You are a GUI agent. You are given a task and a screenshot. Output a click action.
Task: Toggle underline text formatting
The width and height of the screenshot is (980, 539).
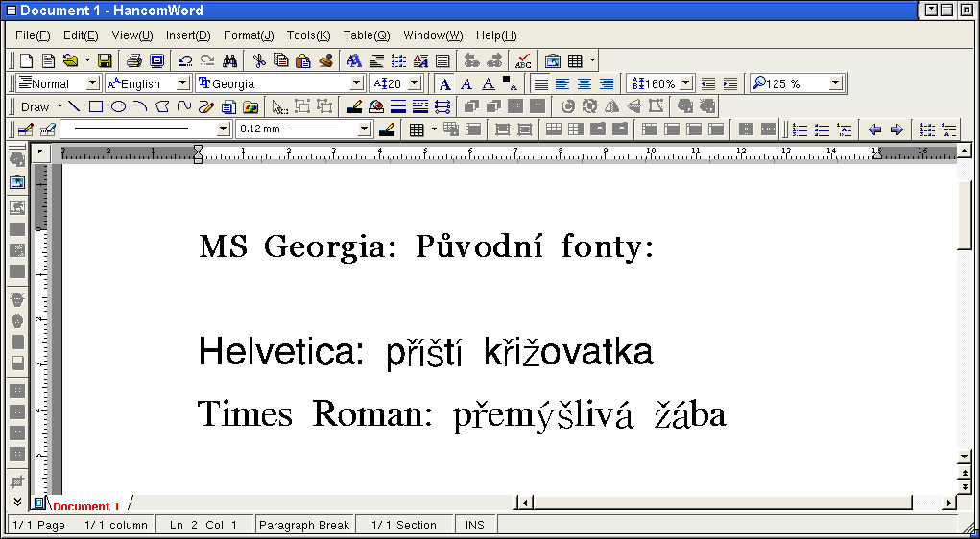point(489,83)
